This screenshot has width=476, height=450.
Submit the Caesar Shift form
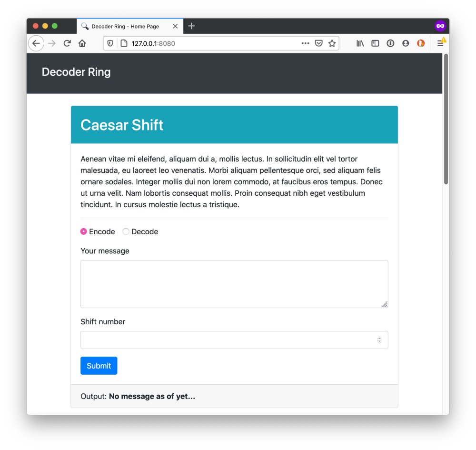point(99,366)
